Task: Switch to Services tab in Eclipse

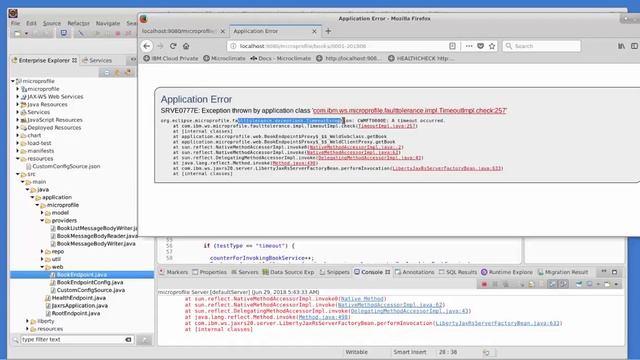Action: (97, 60)
